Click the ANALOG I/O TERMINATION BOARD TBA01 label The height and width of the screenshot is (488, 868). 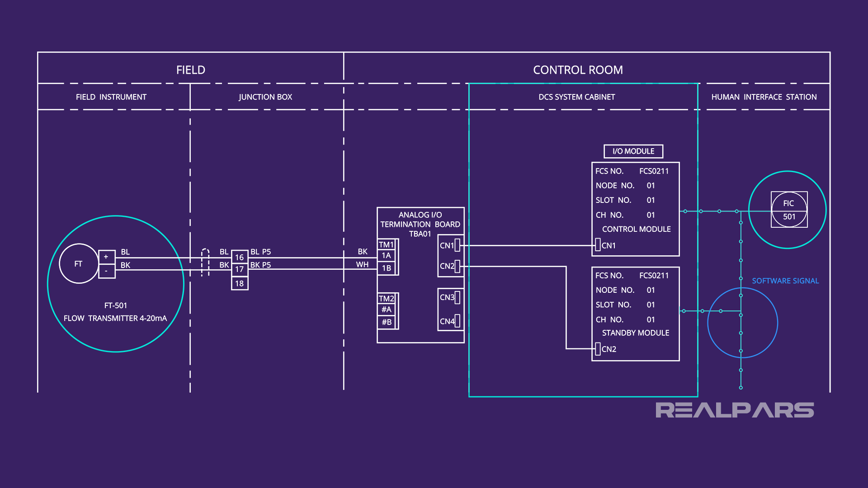[420, 224]
